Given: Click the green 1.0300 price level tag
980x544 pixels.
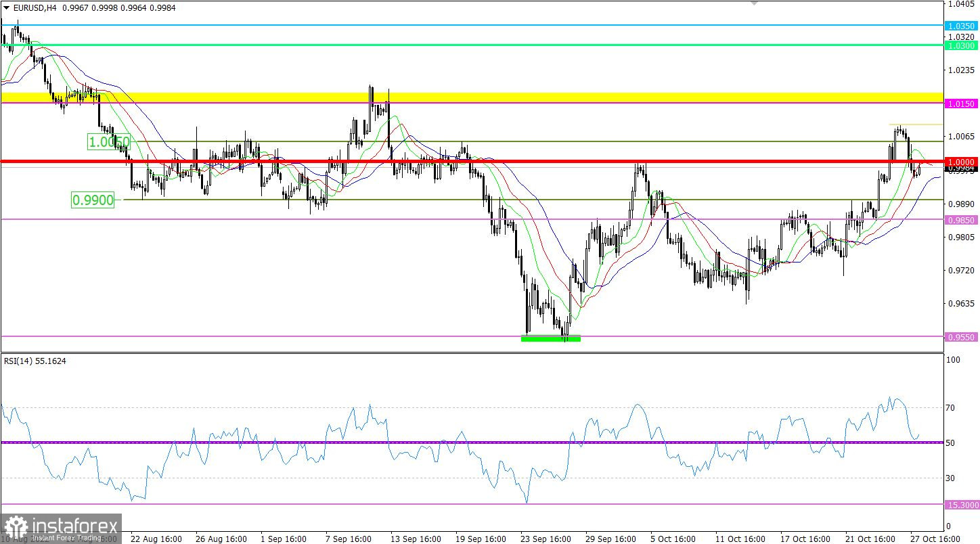Looking at the screenshot, I should click(x=962, y=45).
